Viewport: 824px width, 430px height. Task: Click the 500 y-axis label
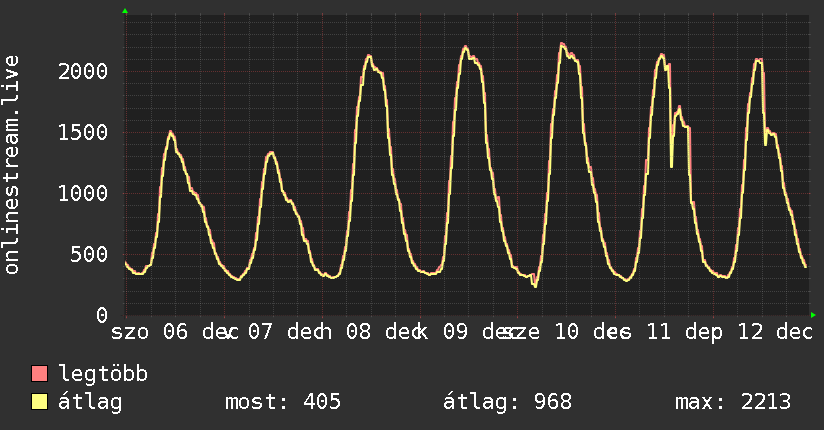click(90, 254)
